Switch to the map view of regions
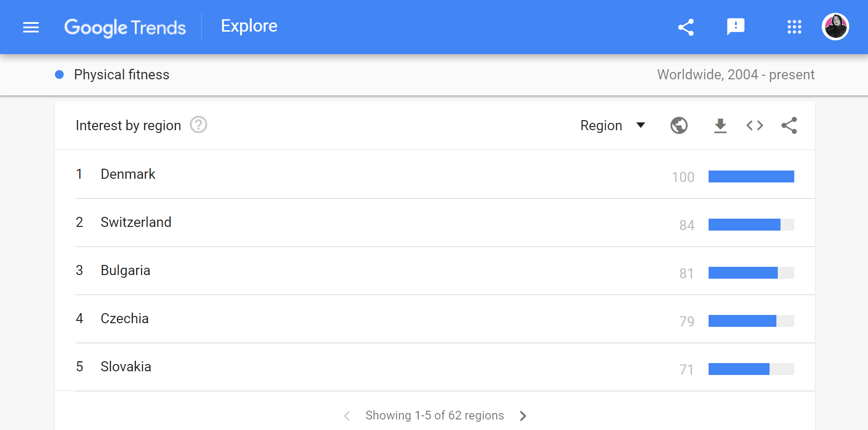This screenshot has width=868, height=430. pos(679,125)
